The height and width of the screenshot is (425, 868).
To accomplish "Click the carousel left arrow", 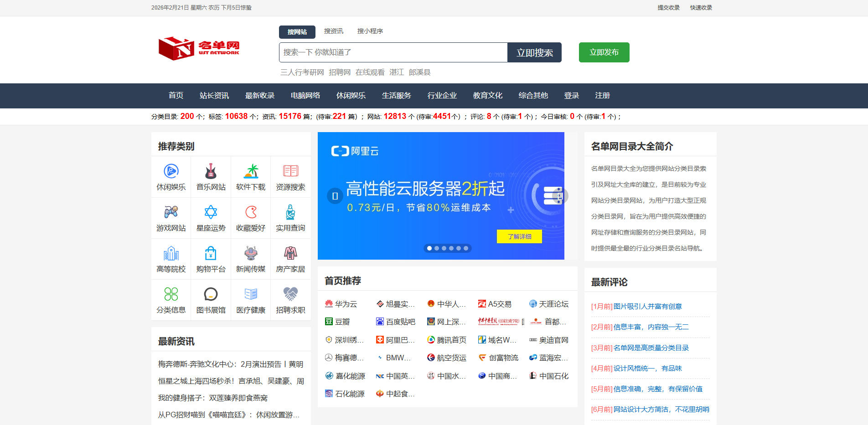I will coord(336,196).
